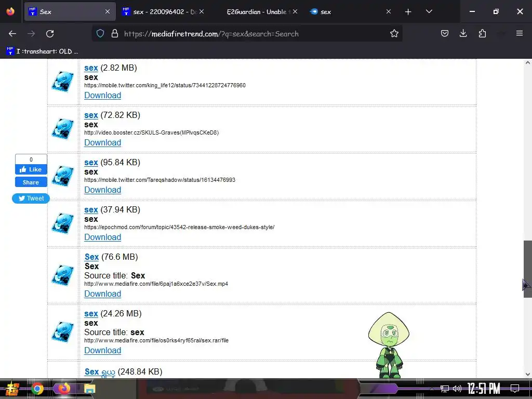
Task: Open the ':transheart: OLD' bookmark
Action: [42, 51]
